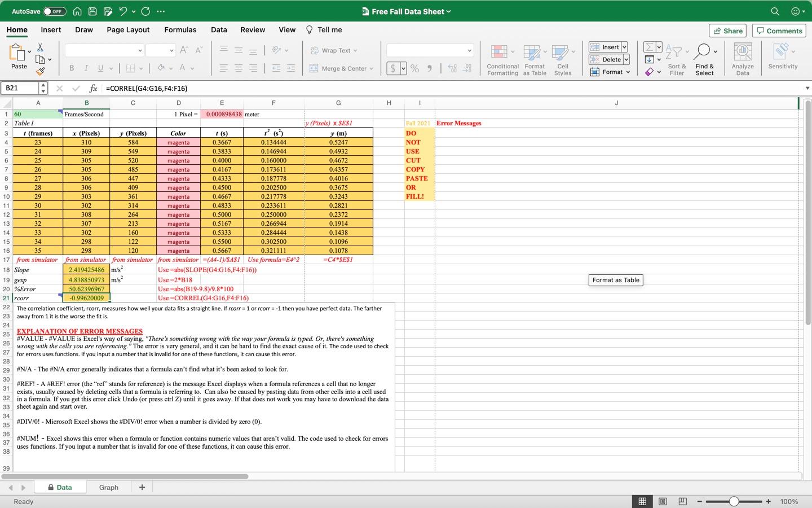812x508 pixels.
Task: Open Find & Select
Action: point(705,60)
